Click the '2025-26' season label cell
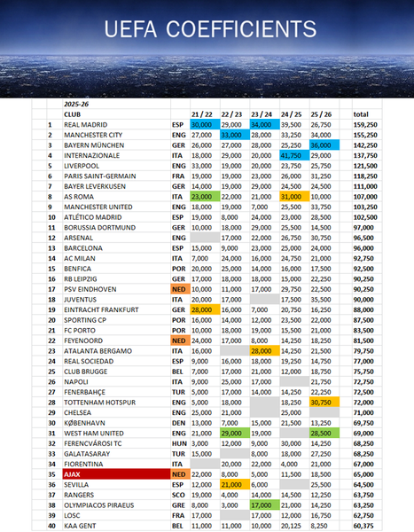Image resolution: width=414 pixels, height=532 pixels. pos(76,104)
